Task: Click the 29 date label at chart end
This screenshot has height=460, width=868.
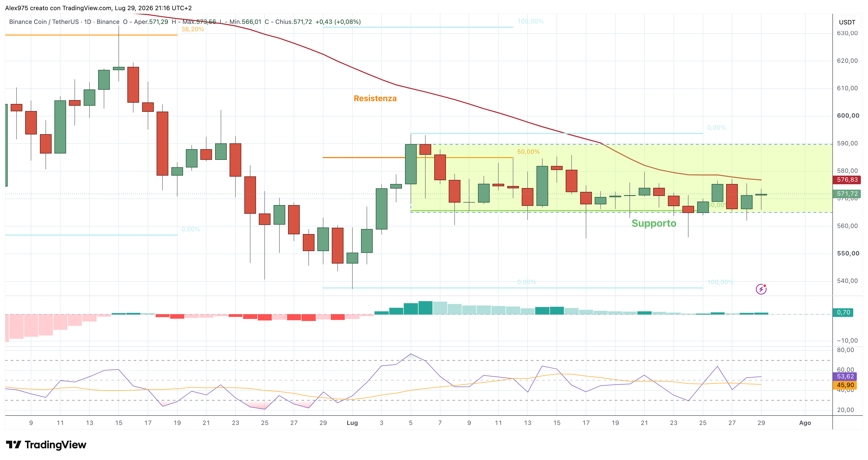Action: click(x=761, y=423)
